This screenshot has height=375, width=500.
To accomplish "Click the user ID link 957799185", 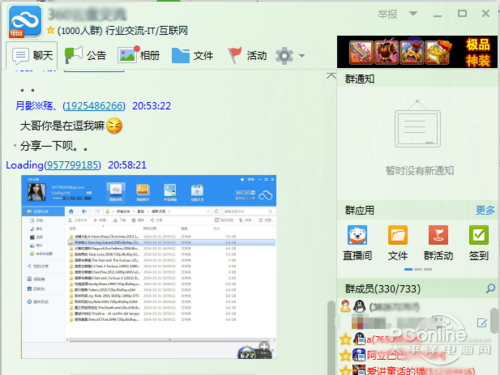I will click(x=72, y=165).
